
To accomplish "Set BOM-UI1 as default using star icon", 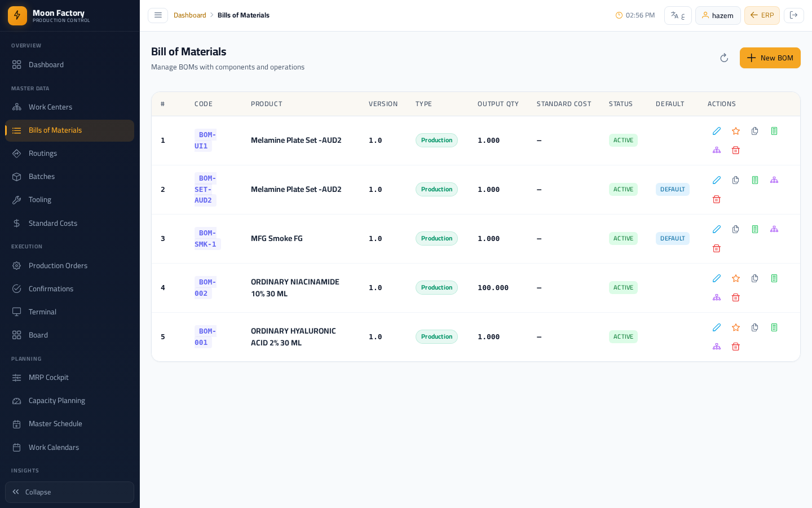I will (x=736, y=131).
